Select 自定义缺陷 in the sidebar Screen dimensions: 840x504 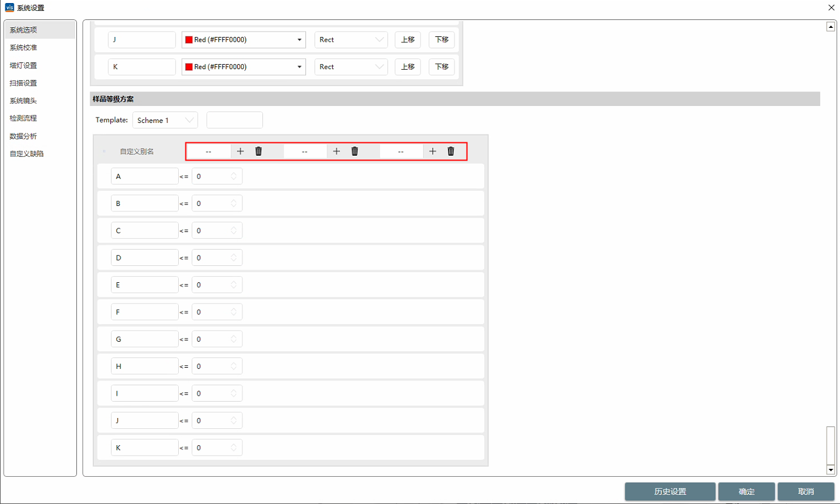pos(27,154)
